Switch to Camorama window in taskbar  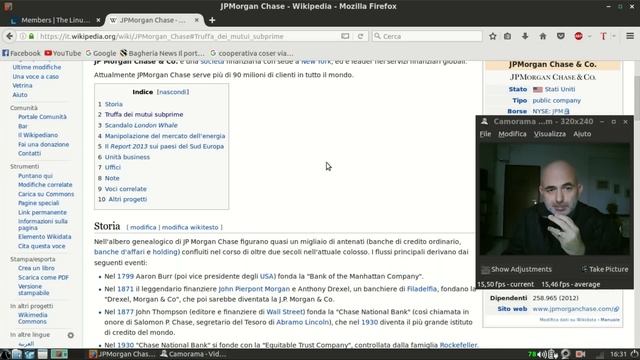coord(193,354)
